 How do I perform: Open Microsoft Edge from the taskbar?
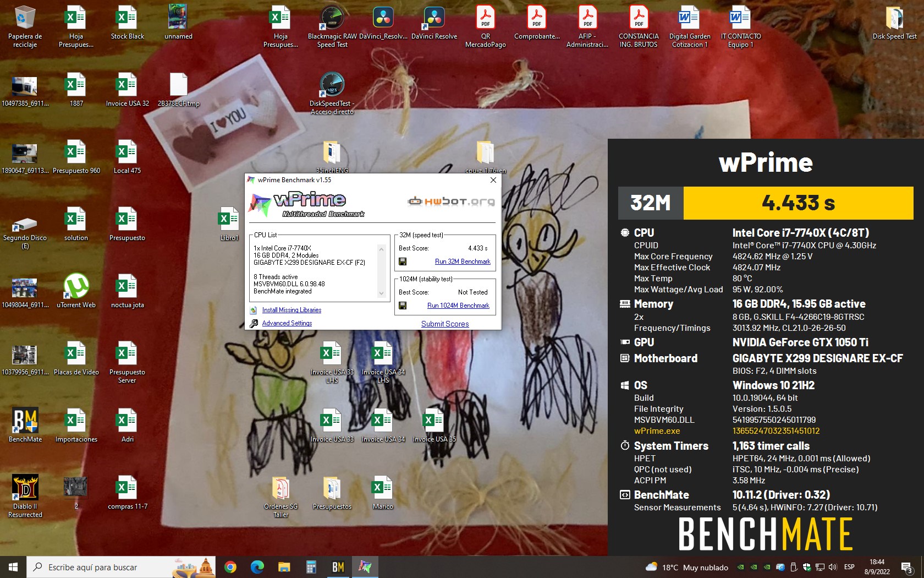click(x=257, y=567)
